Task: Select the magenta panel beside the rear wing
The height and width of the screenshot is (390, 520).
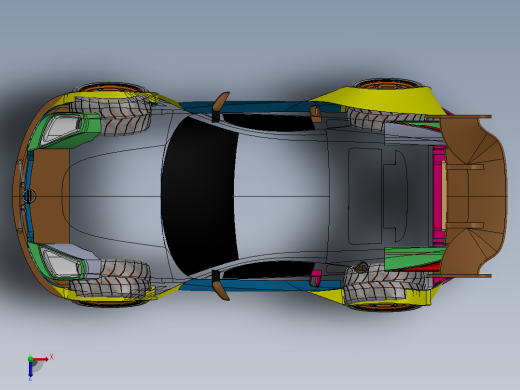Action: [x=439, y=196]
